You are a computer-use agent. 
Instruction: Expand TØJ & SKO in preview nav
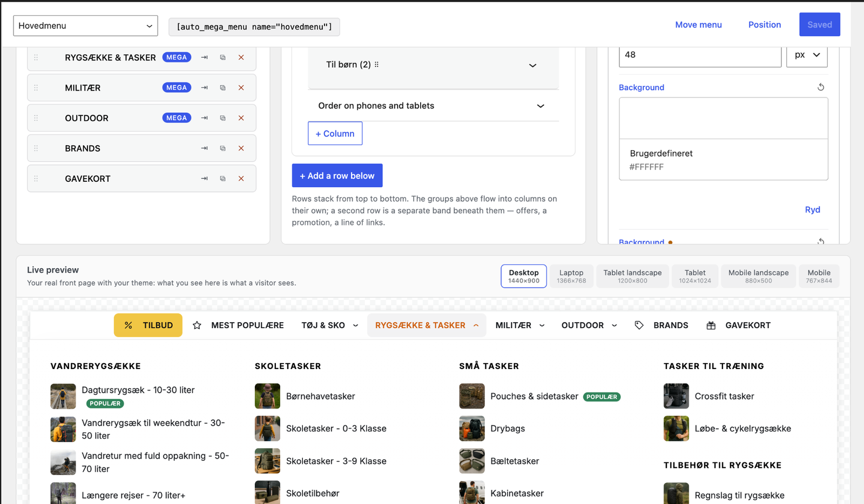point(355,325)
